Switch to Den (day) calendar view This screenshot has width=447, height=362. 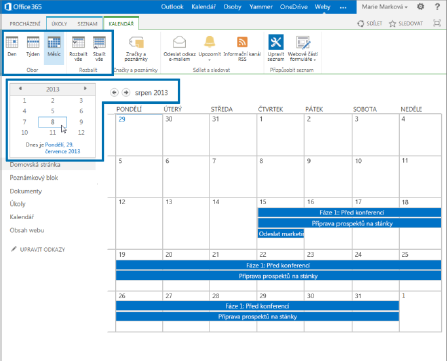(12, 43)
